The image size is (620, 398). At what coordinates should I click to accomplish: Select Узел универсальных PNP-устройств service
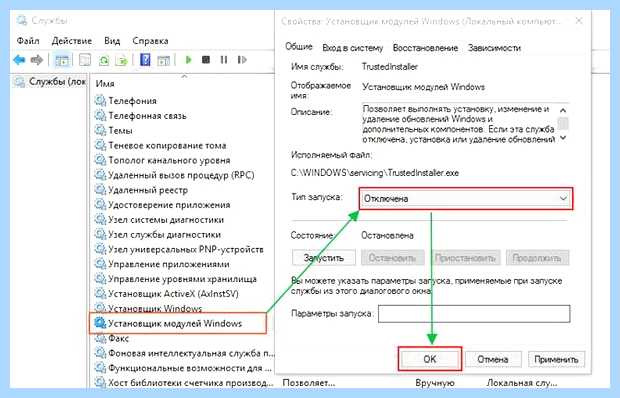pos(186,249)
